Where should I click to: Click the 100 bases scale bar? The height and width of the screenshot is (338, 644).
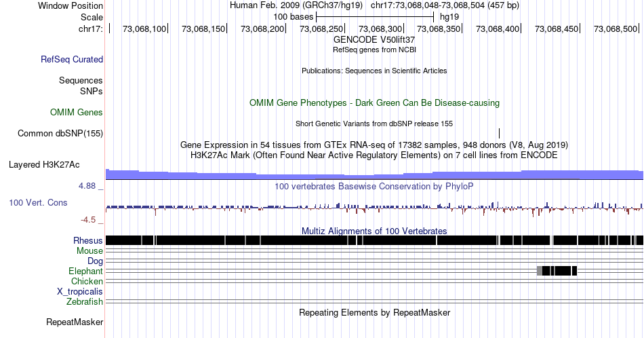click(x=375, y=17)
